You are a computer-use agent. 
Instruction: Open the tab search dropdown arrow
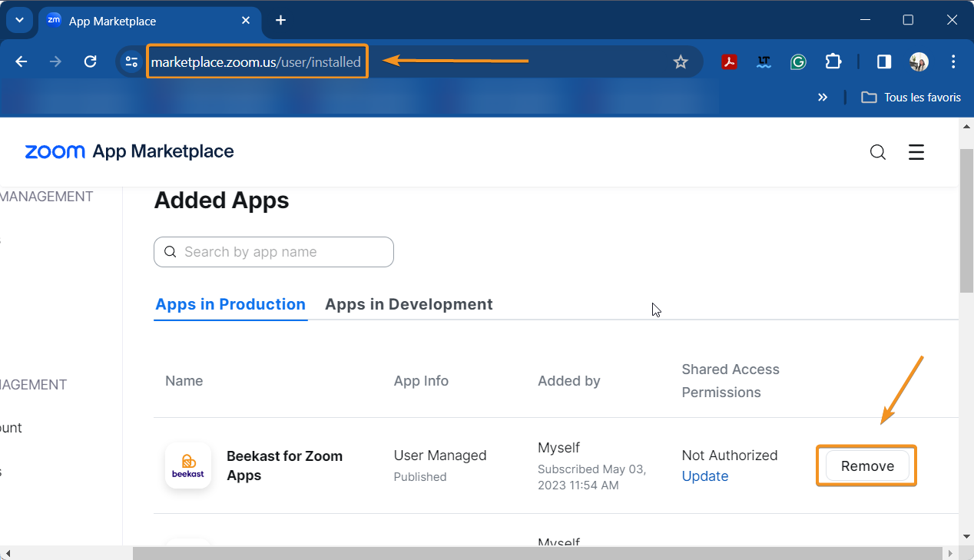coord(19,20)
